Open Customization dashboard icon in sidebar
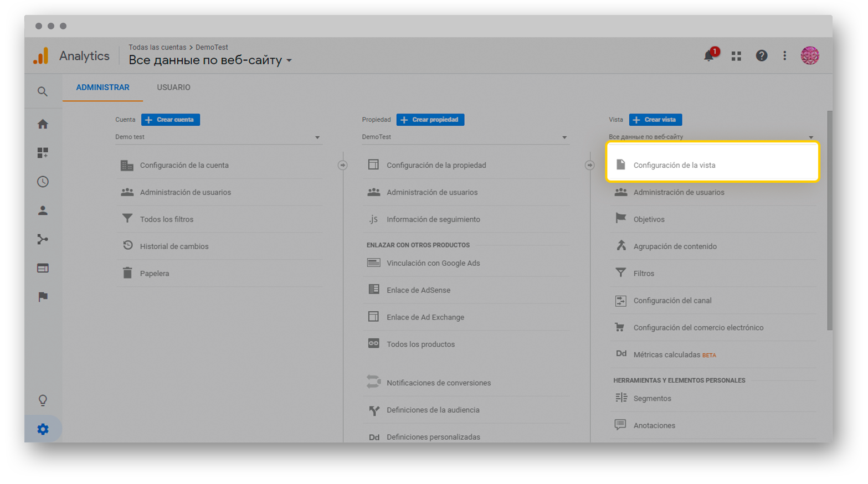868x484 pixels. coord(43,153)
